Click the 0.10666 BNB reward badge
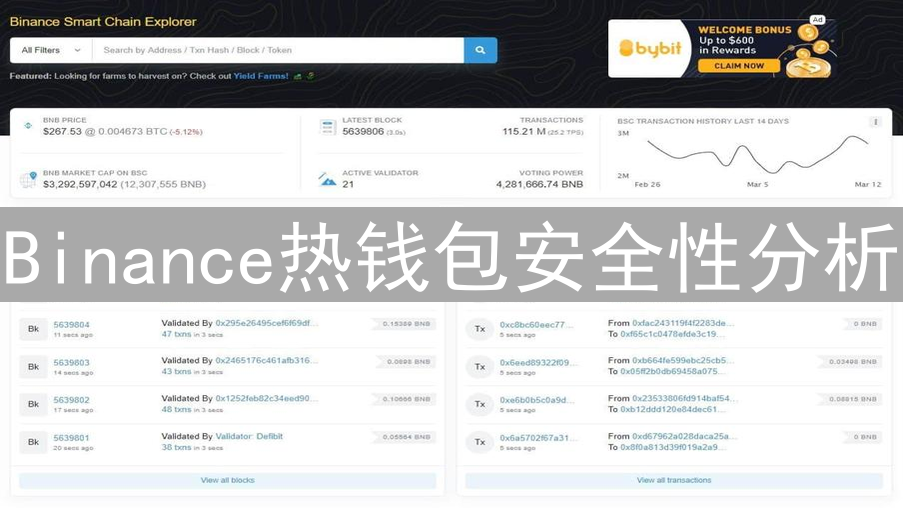The image size is (903, 508). [405, 399]
